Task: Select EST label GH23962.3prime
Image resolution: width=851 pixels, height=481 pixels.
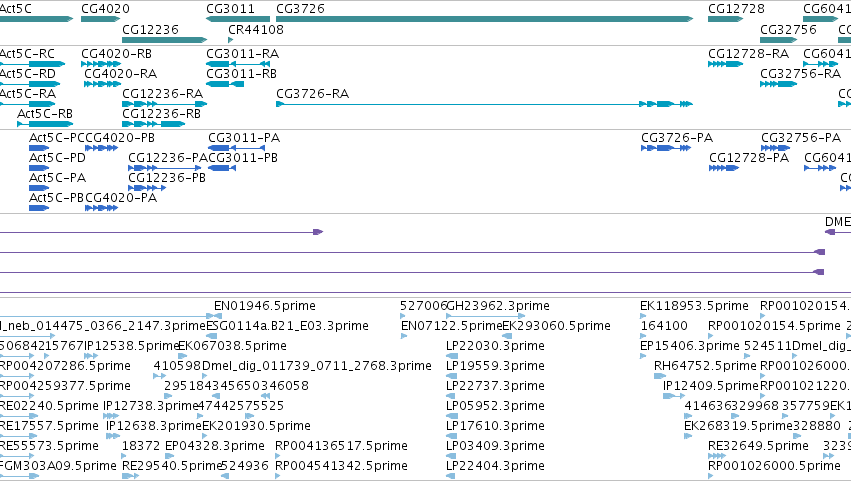Action: [x=498, y=306]
